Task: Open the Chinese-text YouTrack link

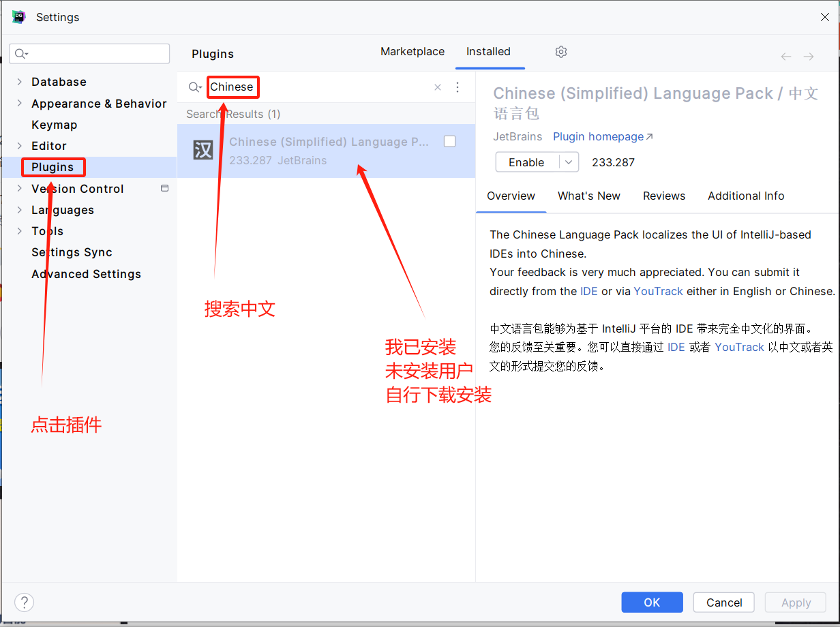Action: point(739,347)
